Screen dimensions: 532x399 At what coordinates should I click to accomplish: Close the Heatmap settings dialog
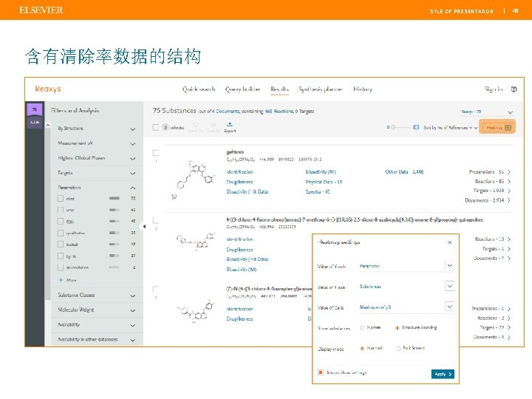(x=449, y=242)
